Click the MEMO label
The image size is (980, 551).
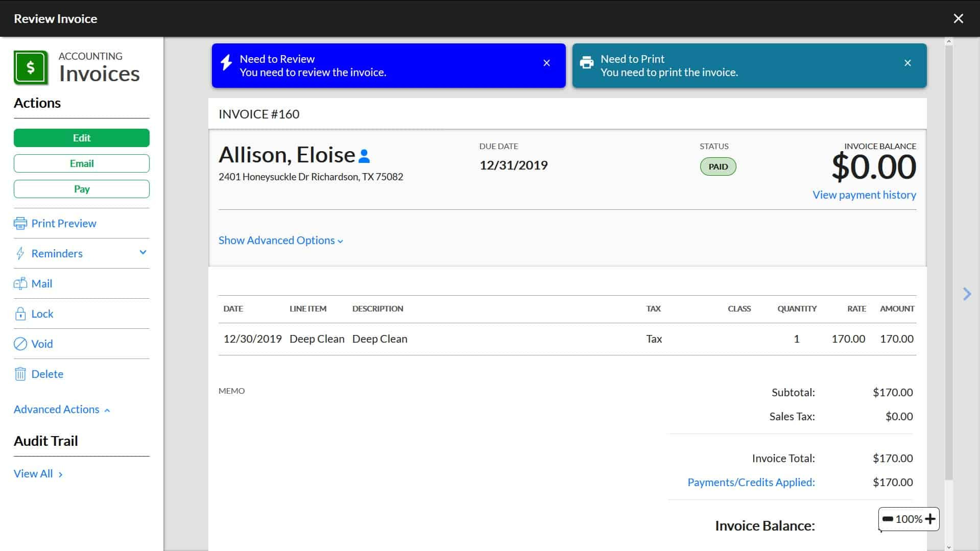[231, 391]
